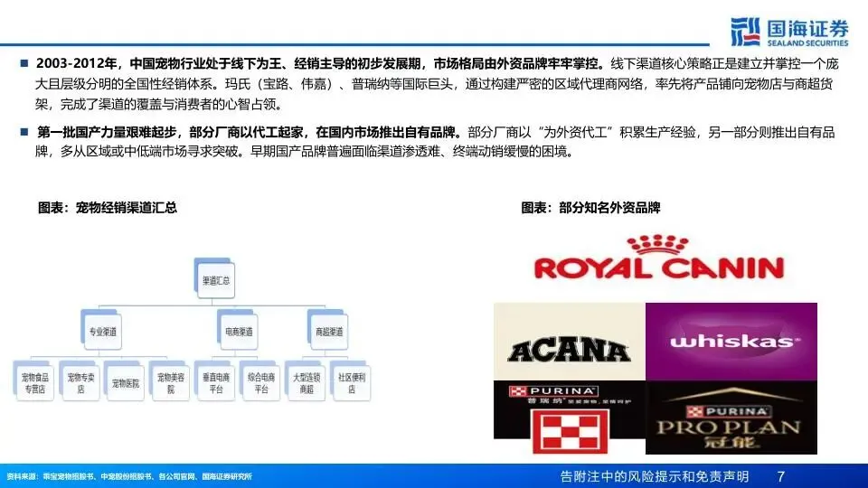Image resolution: width=868 pixels, height=488 pixels.
Task: Select the 专业渠道 node
Action: coord(102,332)
